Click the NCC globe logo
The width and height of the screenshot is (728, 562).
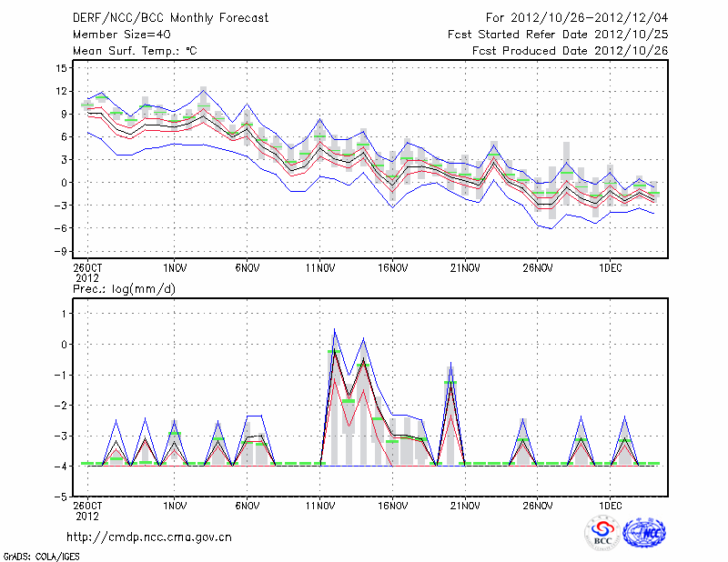pos(644,534)
